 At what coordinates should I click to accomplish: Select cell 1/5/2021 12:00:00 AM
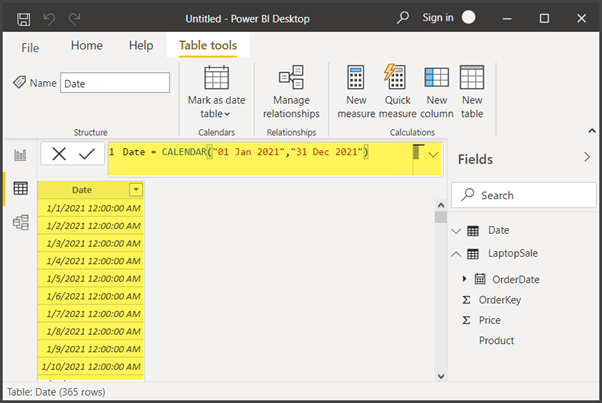point(91,279)
